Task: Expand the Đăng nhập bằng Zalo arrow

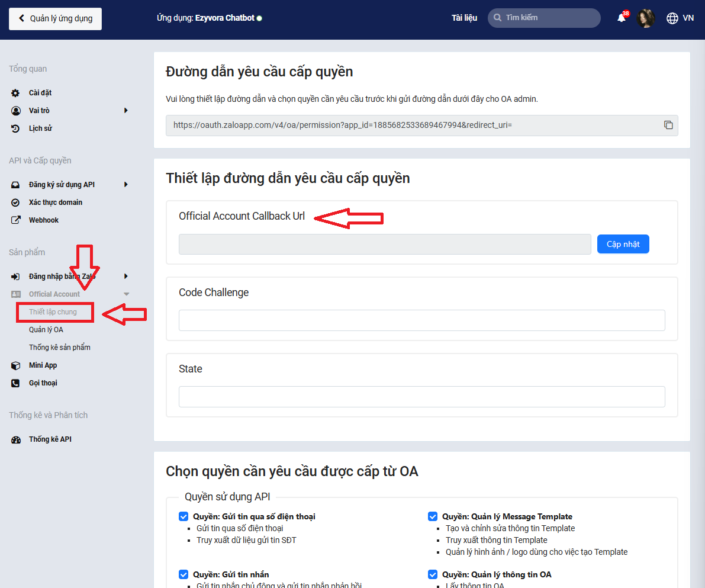Action: click(x=126, y=276)
